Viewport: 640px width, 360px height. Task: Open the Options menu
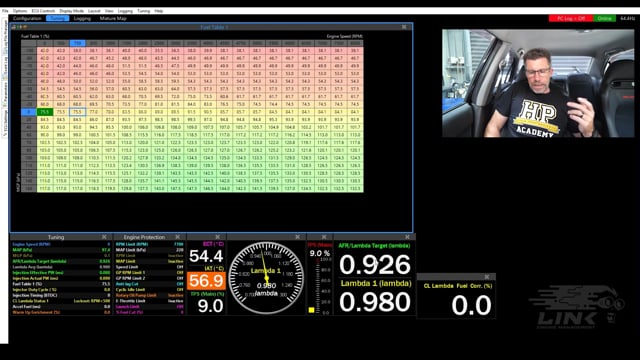[20, 11]
